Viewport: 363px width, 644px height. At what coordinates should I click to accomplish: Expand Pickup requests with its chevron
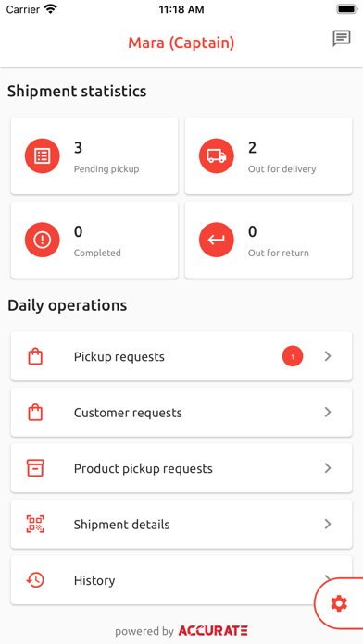[328, 356]
